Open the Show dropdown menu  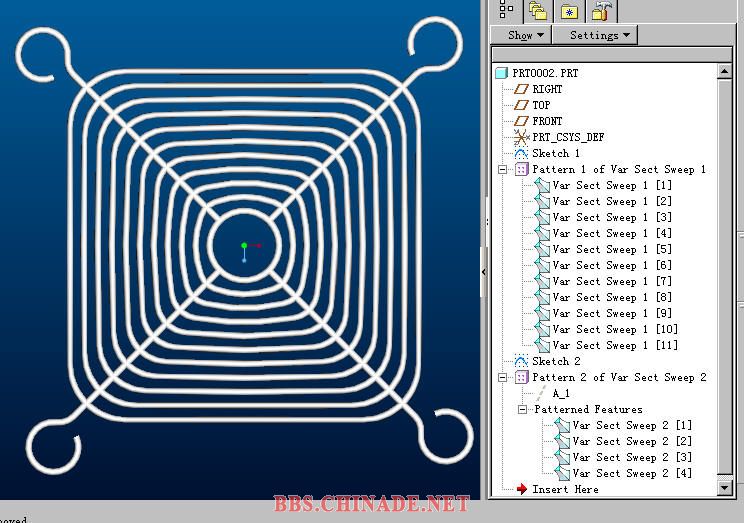[x=525, y=35]
